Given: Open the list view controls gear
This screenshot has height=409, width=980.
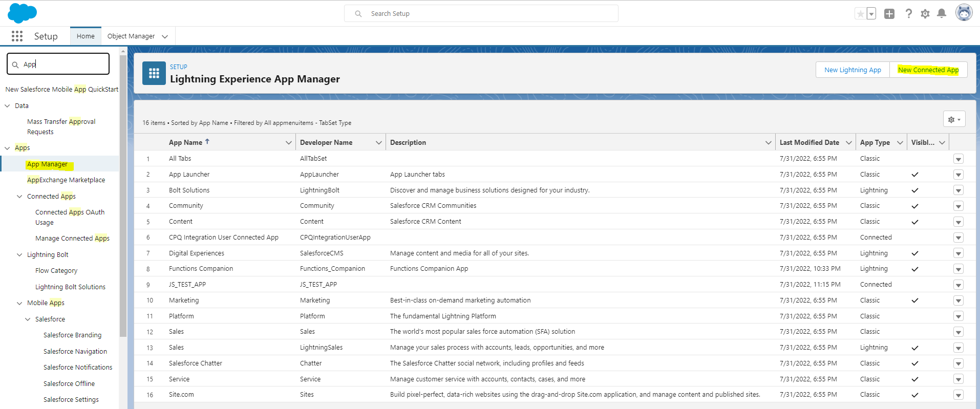Looking at the screenshot, I should (x=954, y=119).
